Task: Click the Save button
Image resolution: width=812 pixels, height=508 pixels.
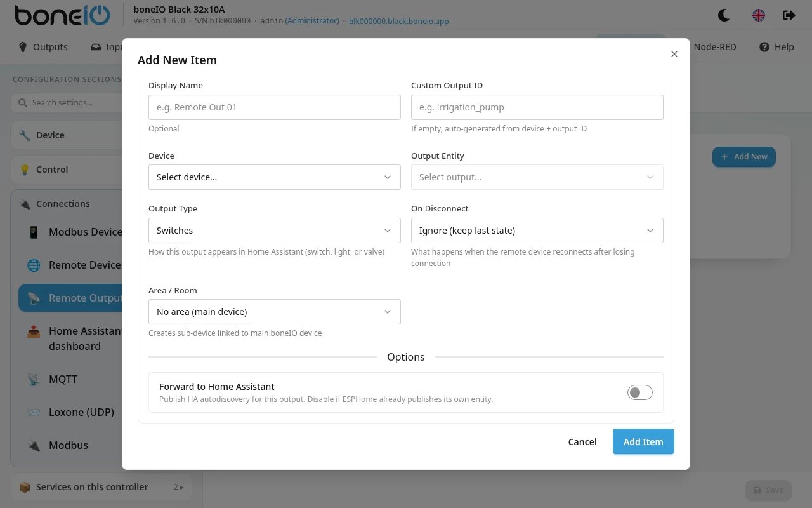Action: point(768,490)
